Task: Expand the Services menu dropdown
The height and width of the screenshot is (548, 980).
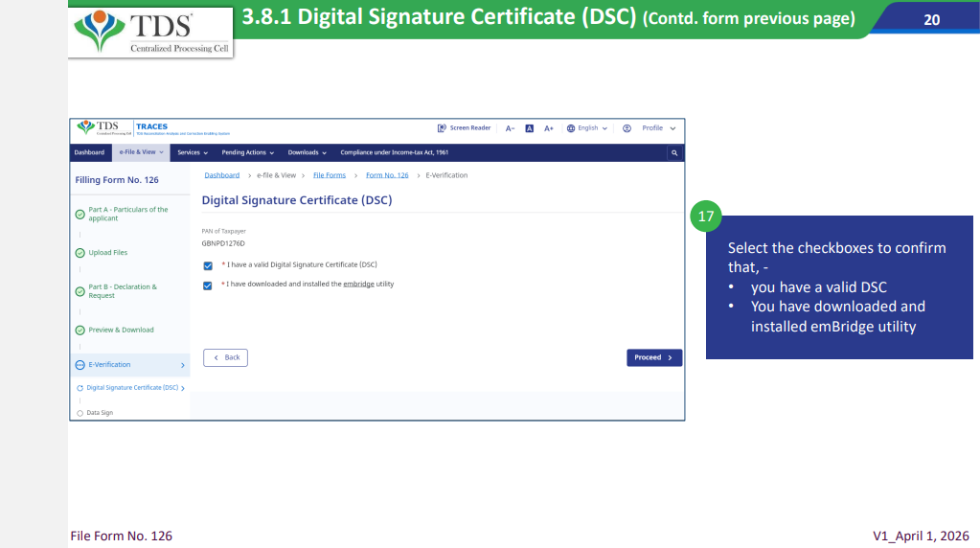Action: point(193,152)
